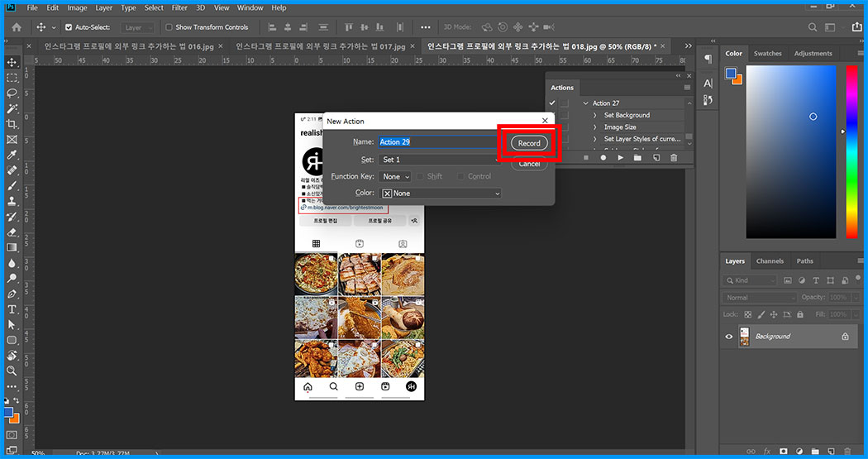Image resolution: width=868 pixels, height=459 pixels.
Task: Select the Magic Wand tool
Action: [x=12, y=108]
